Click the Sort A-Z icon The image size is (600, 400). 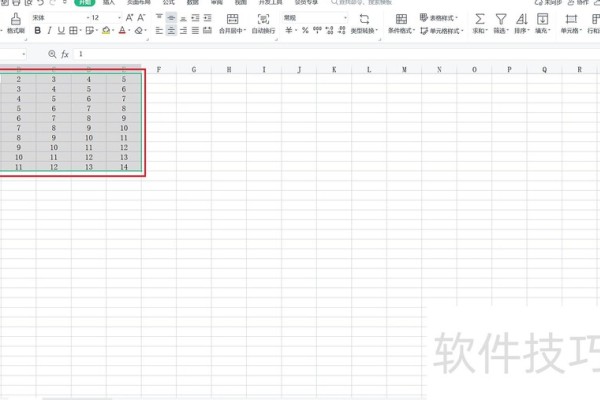(x=522, y=19)
